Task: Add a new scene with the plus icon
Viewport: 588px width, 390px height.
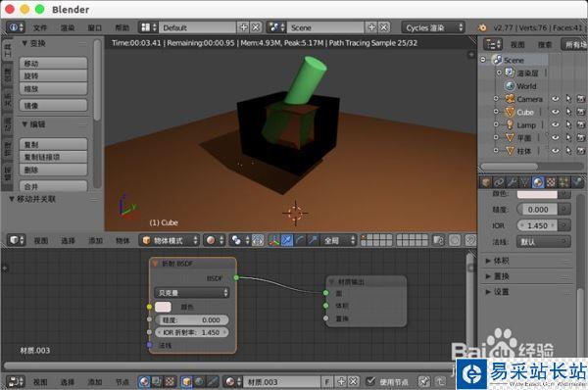Action: pyautogui.click(x=371, y=27)
